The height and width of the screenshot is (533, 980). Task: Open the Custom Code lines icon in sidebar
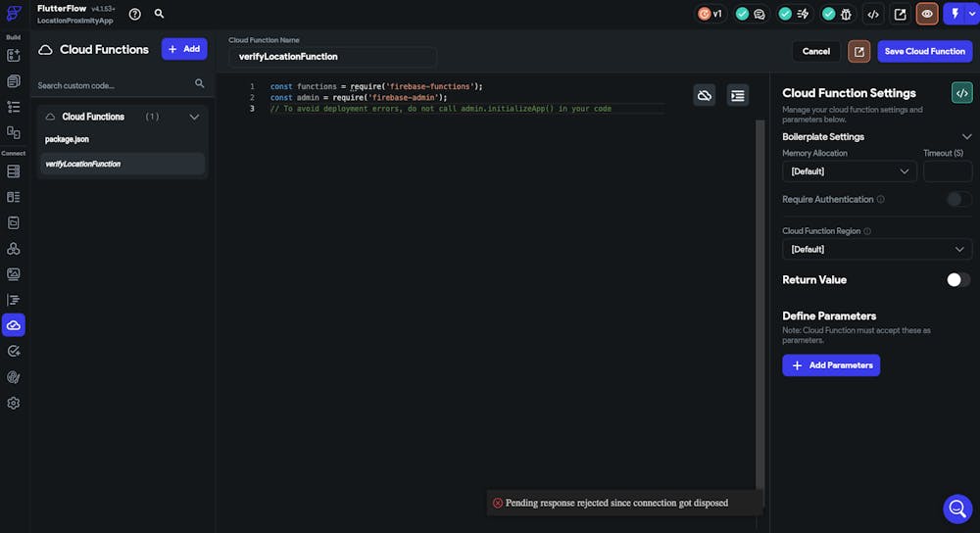(13, 300)
